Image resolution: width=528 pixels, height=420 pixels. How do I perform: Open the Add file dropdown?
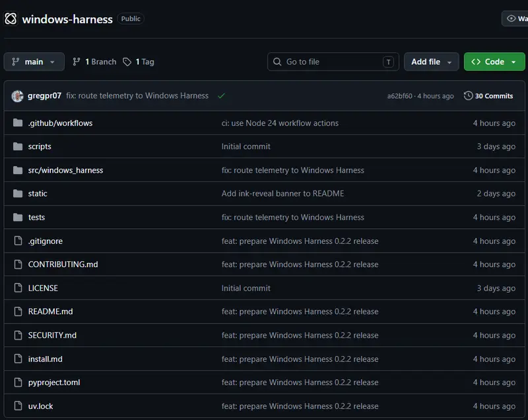[432, 61]
